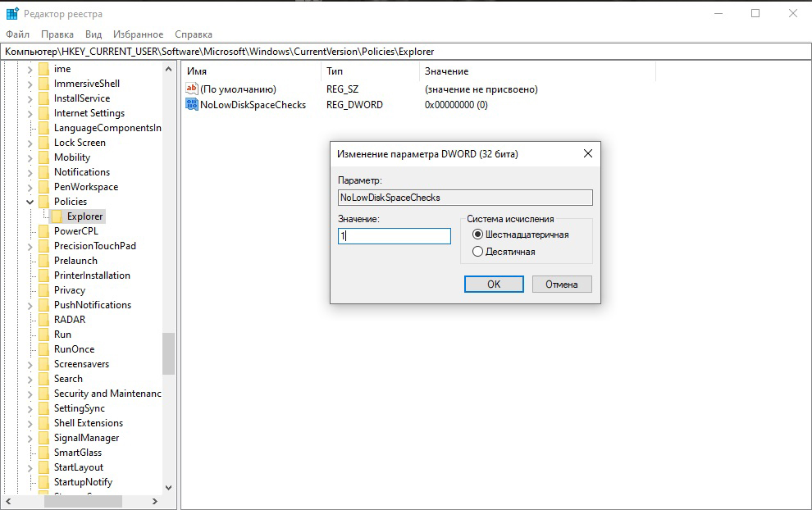Expand the Internet Settings tree node

tap(30, 113)
